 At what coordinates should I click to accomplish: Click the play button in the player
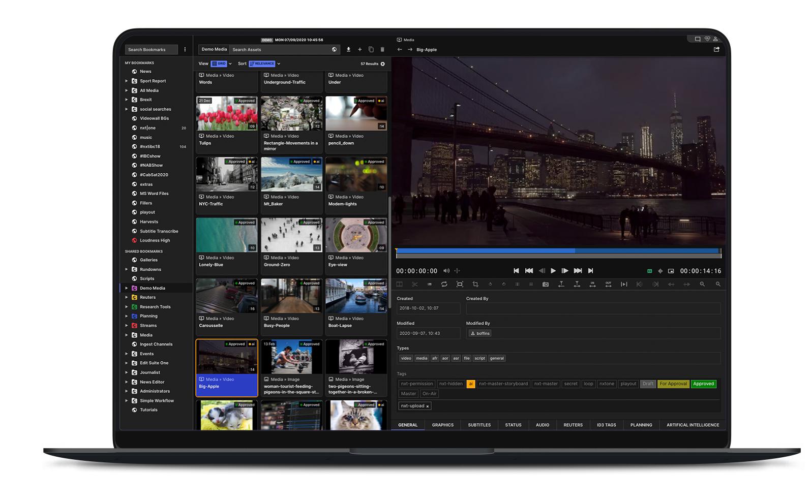[x=553, y=271]
